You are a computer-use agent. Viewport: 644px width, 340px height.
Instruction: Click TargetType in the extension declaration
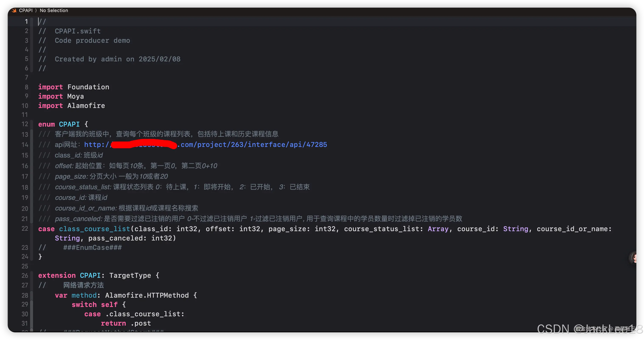[130, 275]
